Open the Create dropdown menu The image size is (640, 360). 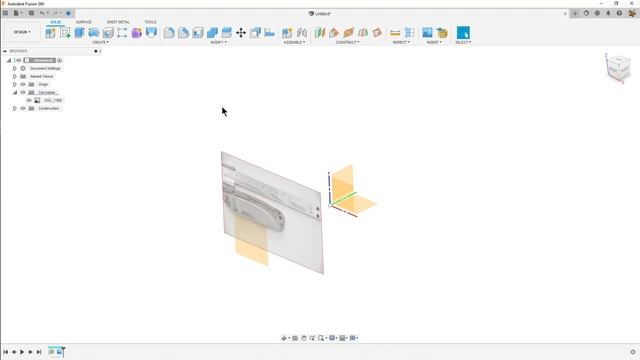coord(100,42)
